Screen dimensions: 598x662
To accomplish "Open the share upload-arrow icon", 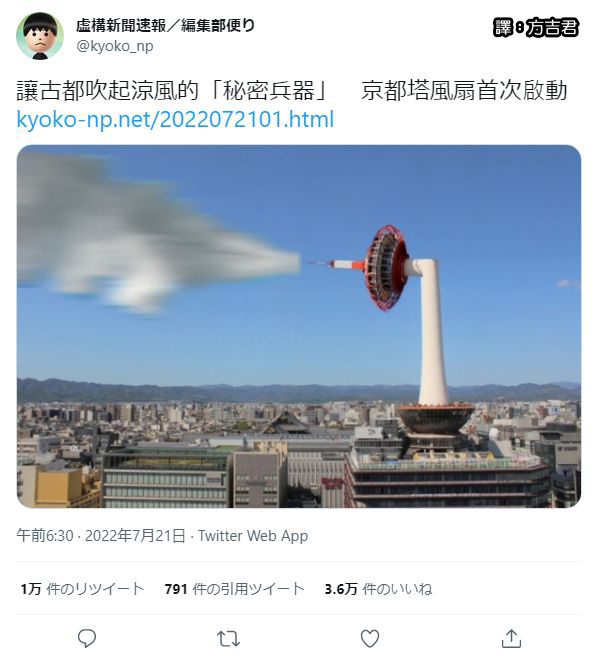I will [x=511, y=638].
